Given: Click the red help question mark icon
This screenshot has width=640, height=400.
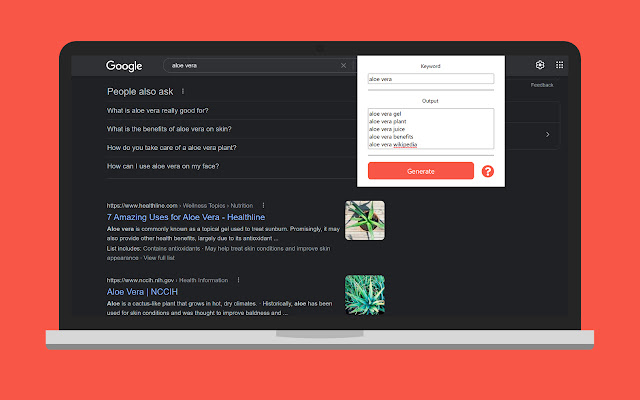Looking at the screenshot, I should click(x=488, y=171).
